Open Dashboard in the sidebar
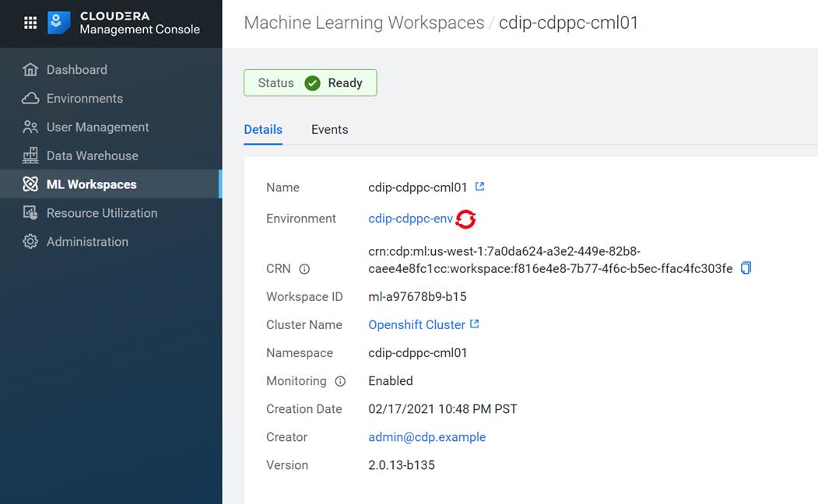 pos(111,69)
